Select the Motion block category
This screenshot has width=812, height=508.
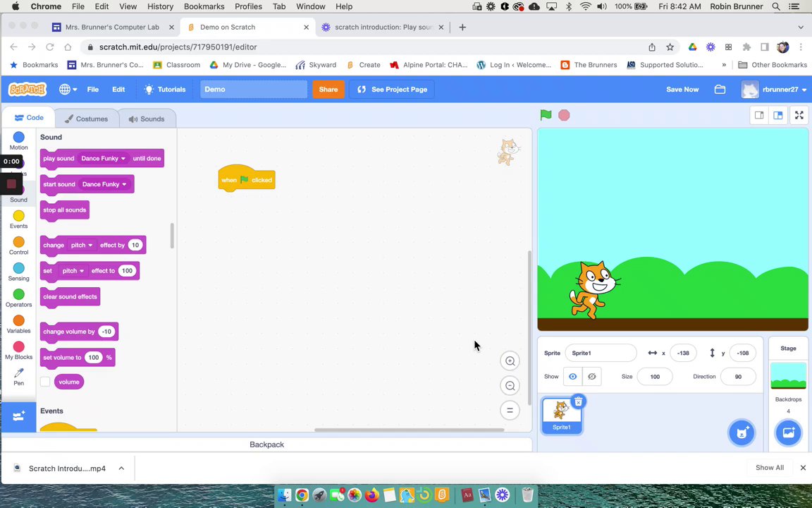18,140
